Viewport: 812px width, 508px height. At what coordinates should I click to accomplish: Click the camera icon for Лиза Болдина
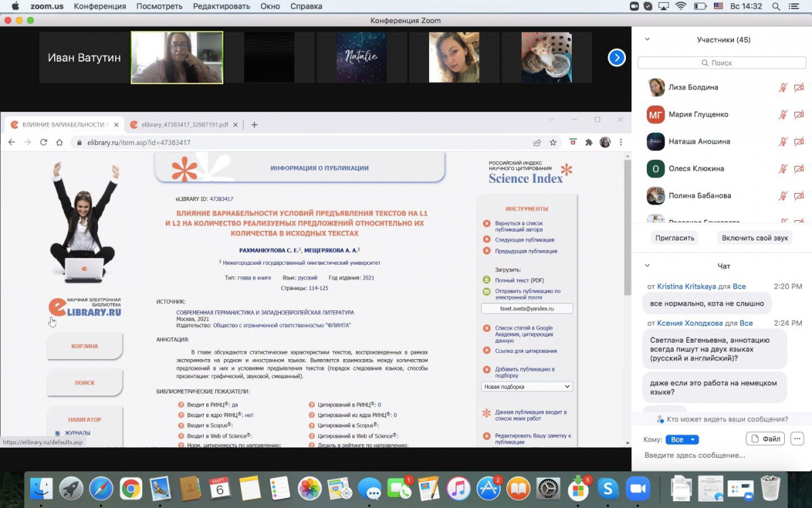pyautogui.click(x=799, y=87)
